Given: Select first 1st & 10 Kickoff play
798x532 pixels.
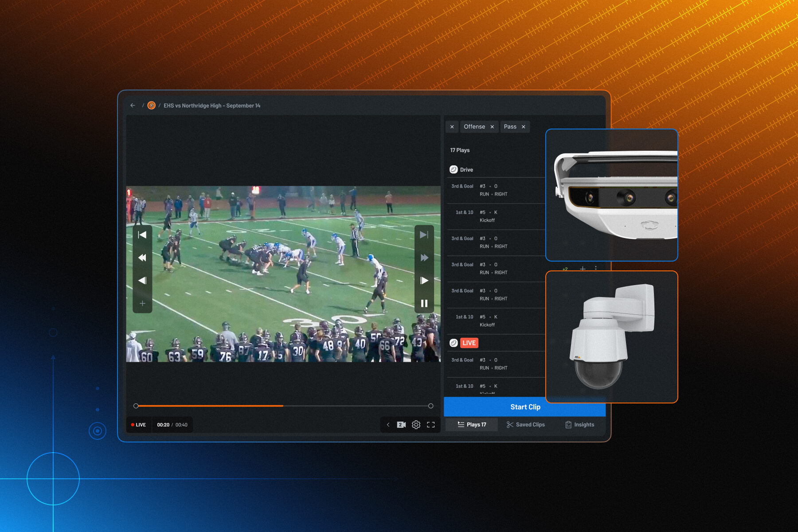Looking at the screenshot, I should click(496, 216).
